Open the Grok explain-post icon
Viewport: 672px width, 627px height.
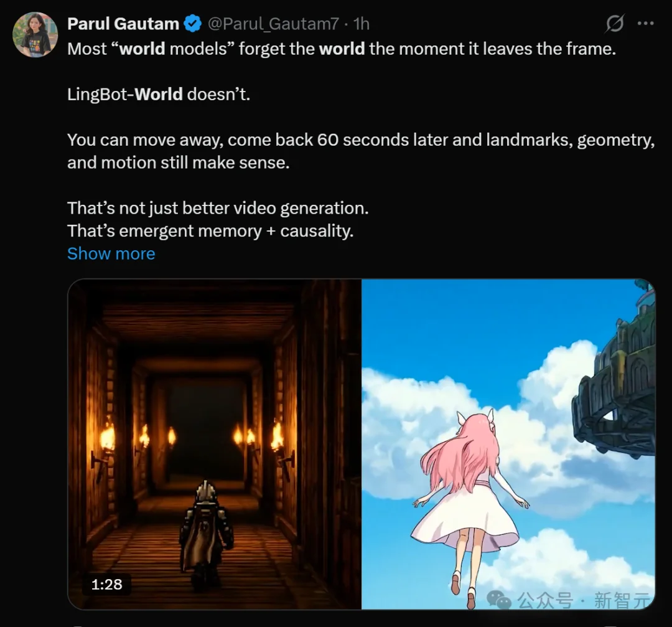(x=615, y=23)
